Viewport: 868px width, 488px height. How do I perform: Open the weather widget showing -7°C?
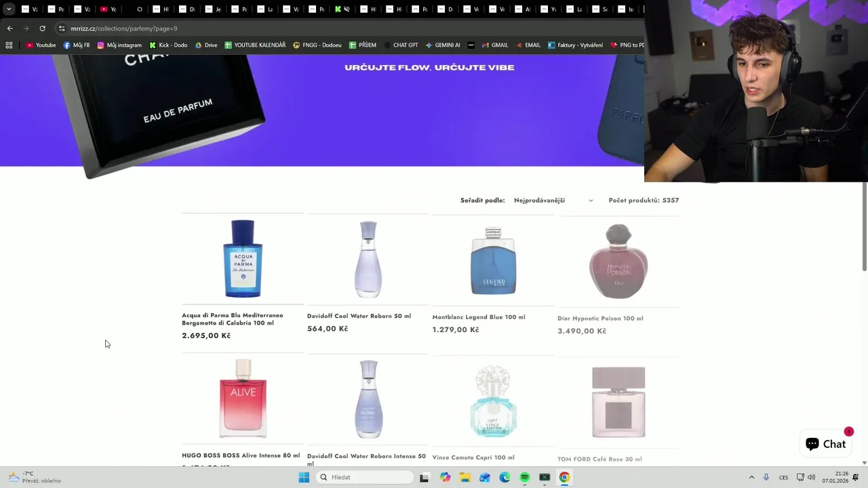coord(34,477)
